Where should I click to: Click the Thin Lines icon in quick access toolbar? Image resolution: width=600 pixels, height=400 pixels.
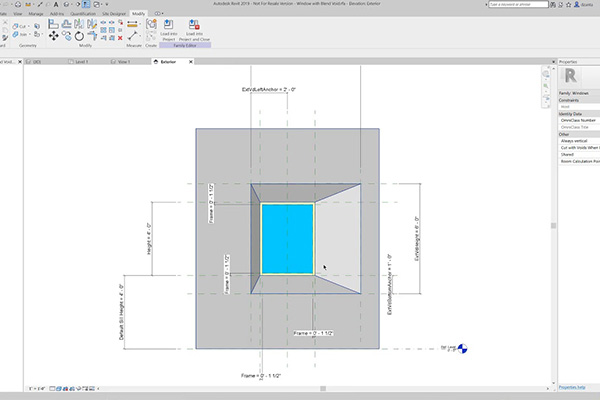[x=86, y=5]
